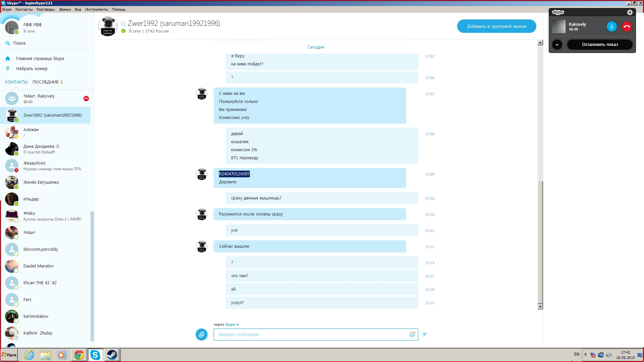644x362 pixels.
Task: Open the Контакты menu
Action: [x=24, y=9]
